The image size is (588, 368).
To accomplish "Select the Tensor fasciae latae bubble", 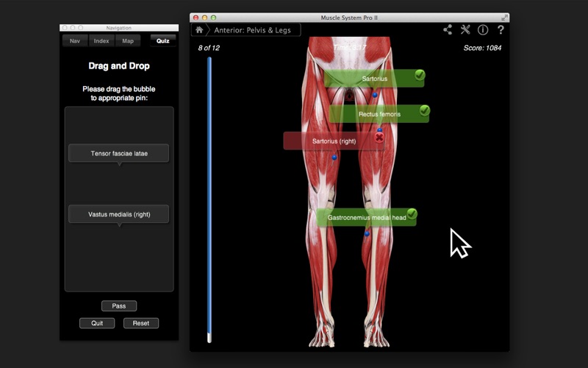I will (119, 153).
